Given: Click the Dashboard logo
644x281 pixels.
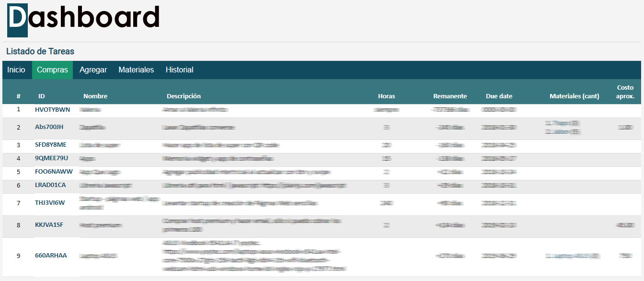Looking at the screenshot, I should click(83, 19).
